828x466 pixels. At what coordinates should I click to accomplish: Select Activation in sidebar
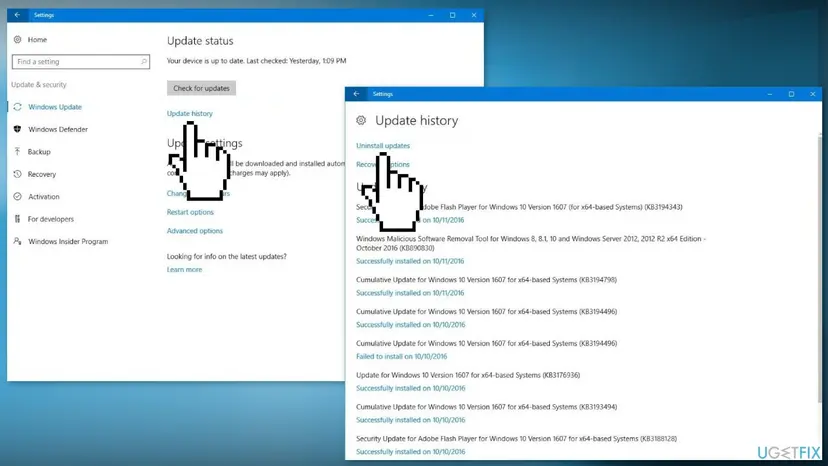[x=44, y=197]
